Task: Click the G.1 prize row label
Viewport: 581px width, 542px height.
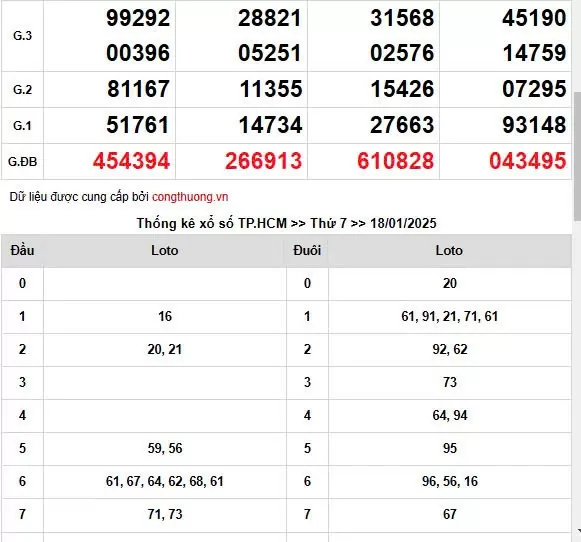Action: (22, 126)
